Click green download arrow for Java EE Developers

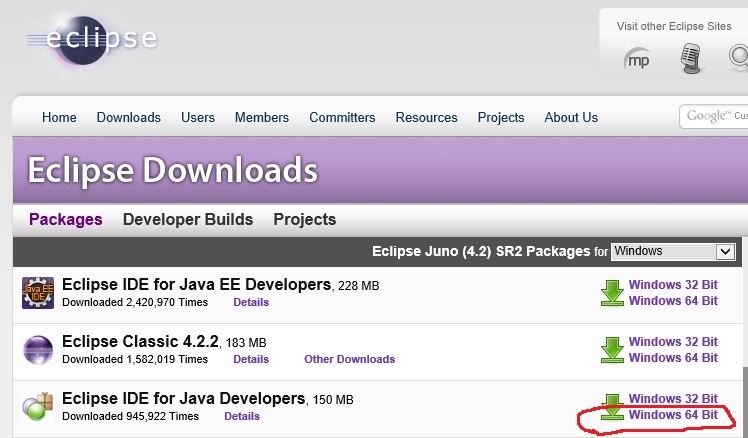click(612, 292)
